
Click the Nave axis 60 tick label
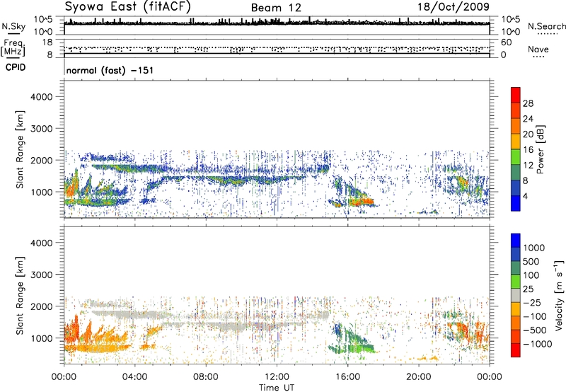click(x=507, y=42)
